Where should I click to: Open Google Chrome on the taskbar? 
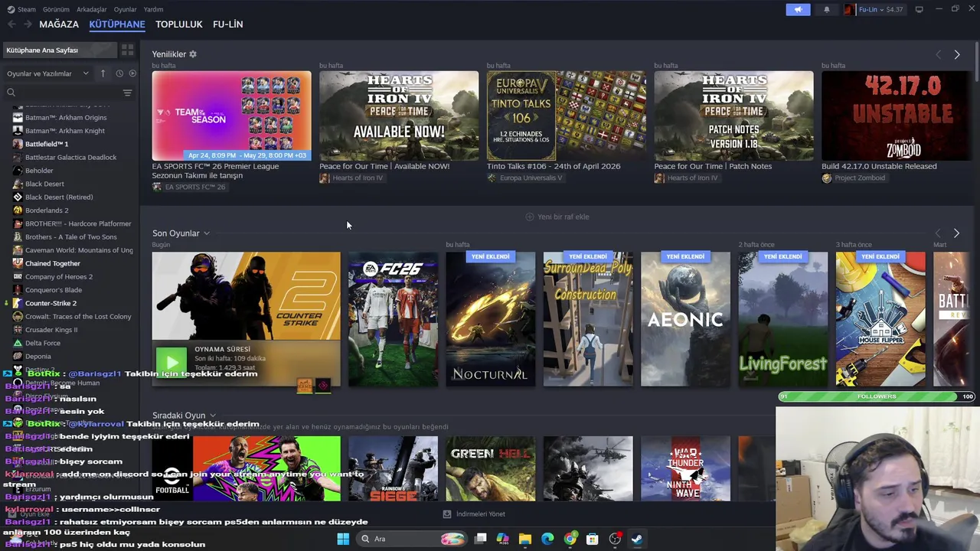pyautogui.click(x=570, y=539)
